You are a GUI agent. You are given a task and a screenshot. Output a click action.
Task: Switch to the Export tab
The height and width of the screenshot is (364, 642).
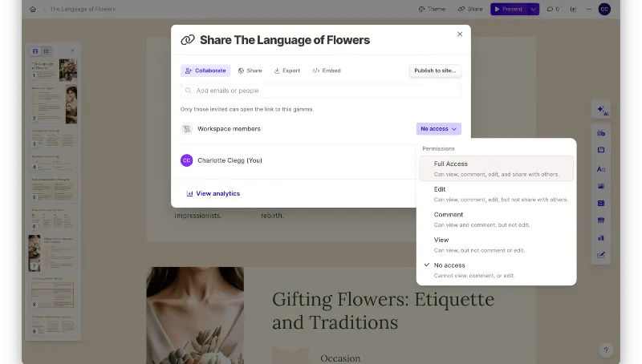click(286, 71)
